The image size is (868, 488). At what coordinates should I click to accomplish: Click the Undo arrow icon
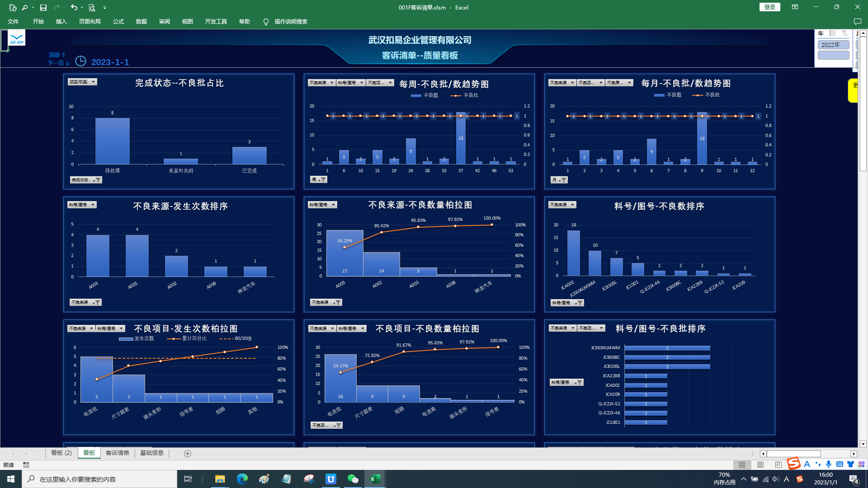tap(74, 7)
